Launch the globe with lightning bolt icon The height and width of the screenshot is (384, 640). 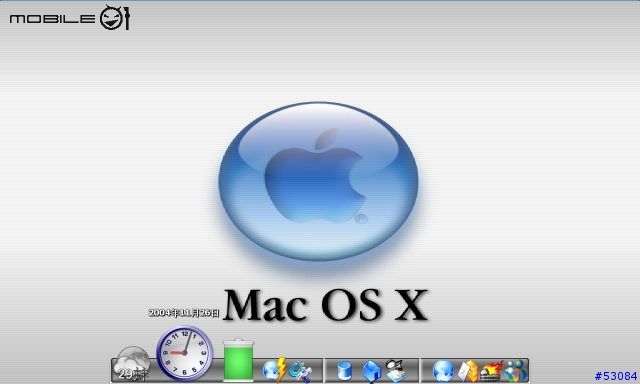275,369
